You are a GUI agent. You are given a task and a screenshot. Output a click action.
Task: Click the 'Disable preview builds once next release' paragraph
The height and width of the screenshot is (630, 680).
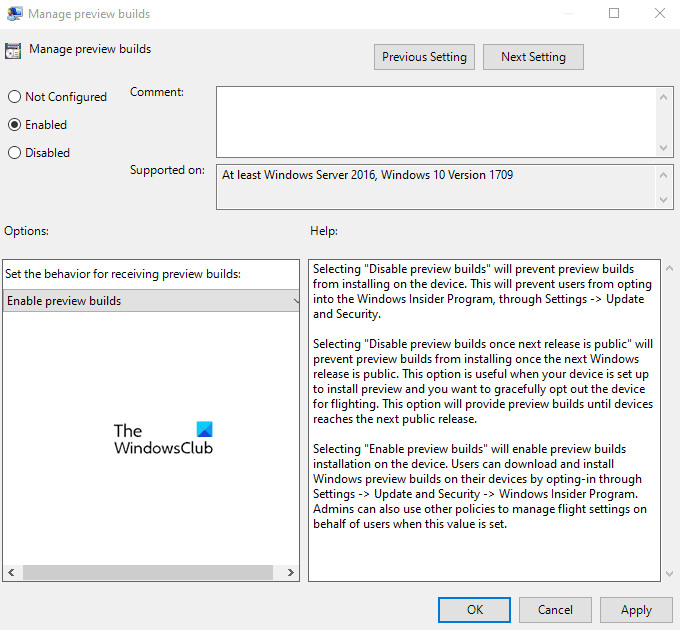[483, 382]
